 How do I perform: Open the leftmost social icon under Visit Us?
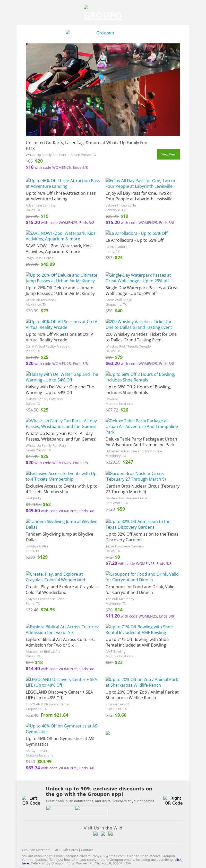[96, 834]
